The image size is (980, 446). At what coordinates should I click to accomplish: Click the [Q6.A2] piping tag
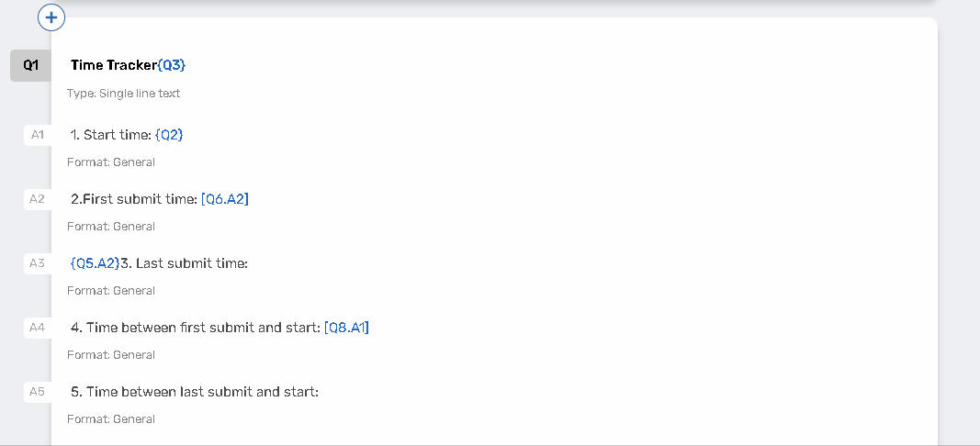click(x=225, y=199)
